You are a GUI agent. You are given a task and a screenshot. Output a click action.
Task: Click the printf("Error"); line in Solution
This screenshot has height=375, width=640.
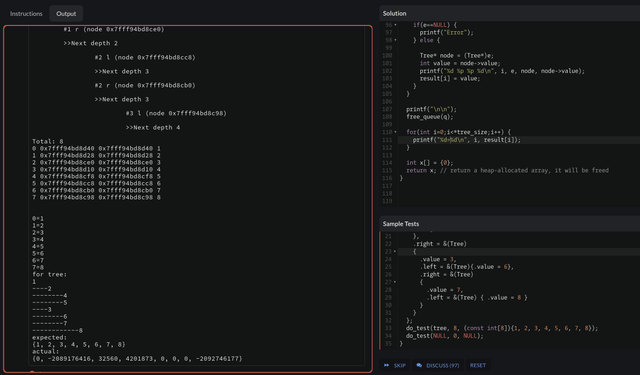(x=446, y=33)
